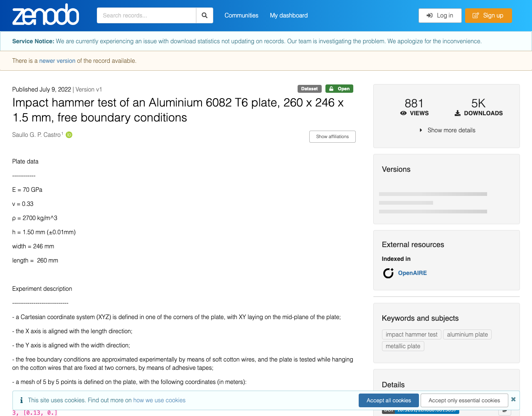
Task: Click the OpenAIRE logo icon
Action: coord(388,273)
